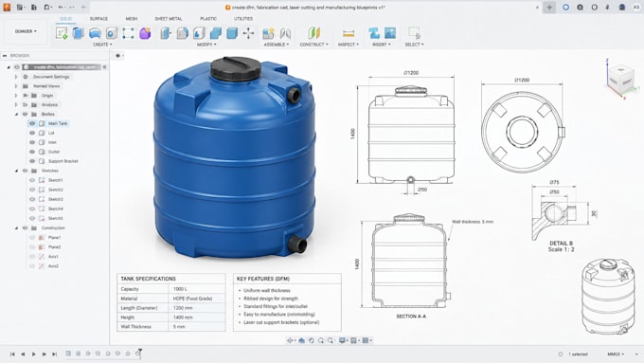644x363 pixels.
Task: Click the timeline Play button
Action: click(34, 354)
